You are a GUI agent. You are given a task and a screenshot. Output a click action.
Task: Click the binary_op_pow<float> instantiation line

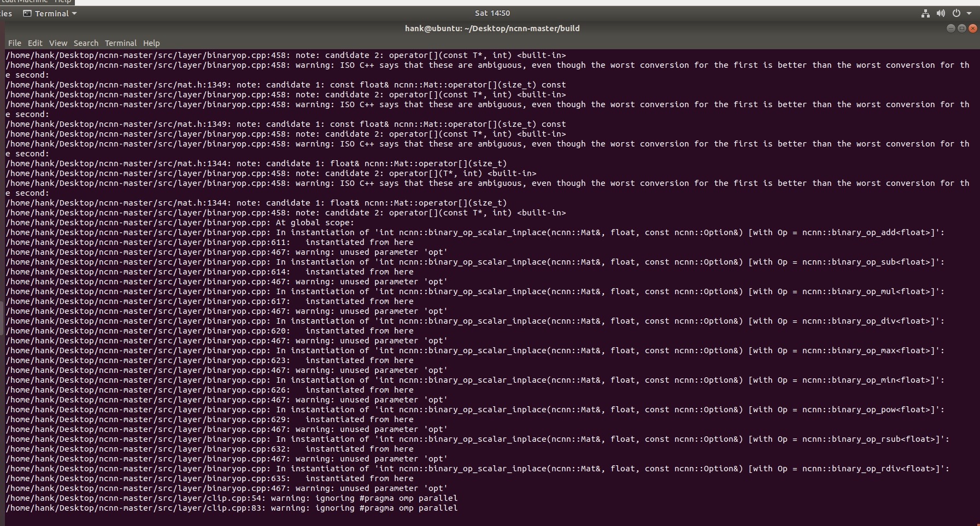tap(475, 410)
